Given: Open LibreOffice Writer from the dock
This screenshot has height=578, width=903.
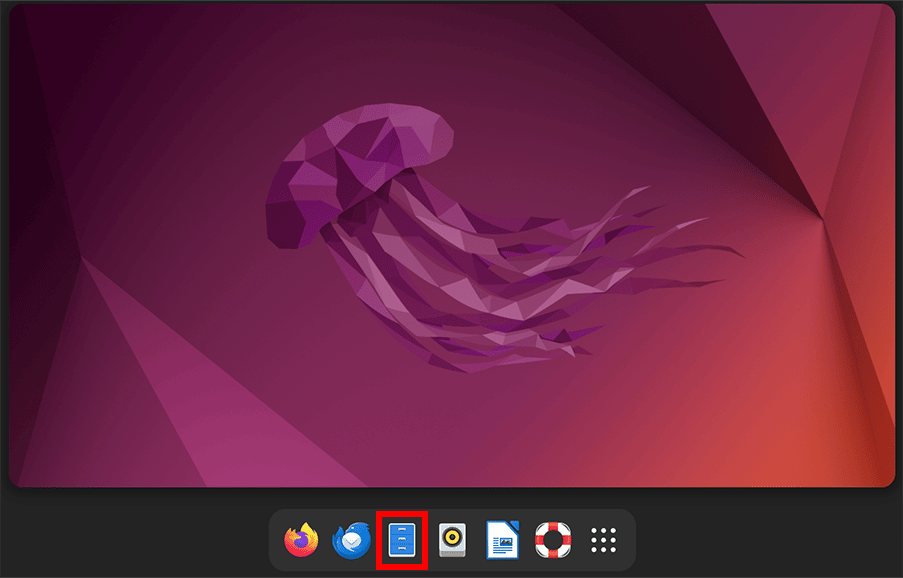Looking at the screenshot, I should point(503,540).
